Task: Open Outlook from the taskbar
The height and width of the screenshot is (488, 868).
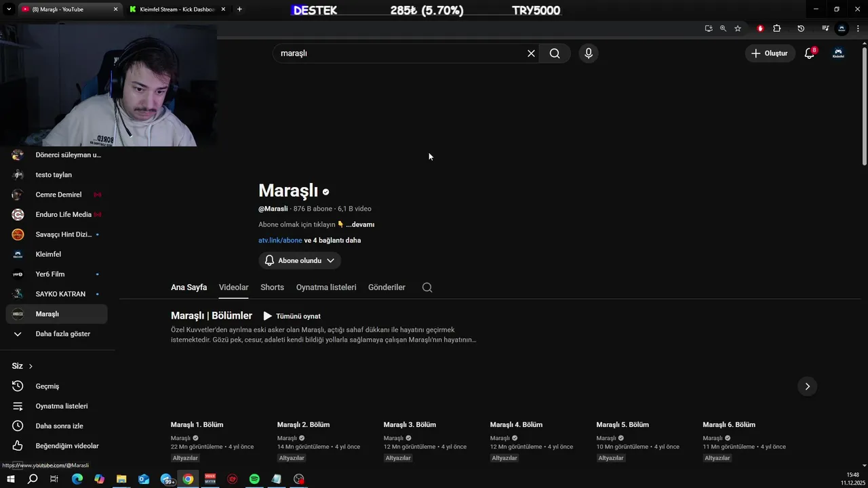Action: click(144, 479)
